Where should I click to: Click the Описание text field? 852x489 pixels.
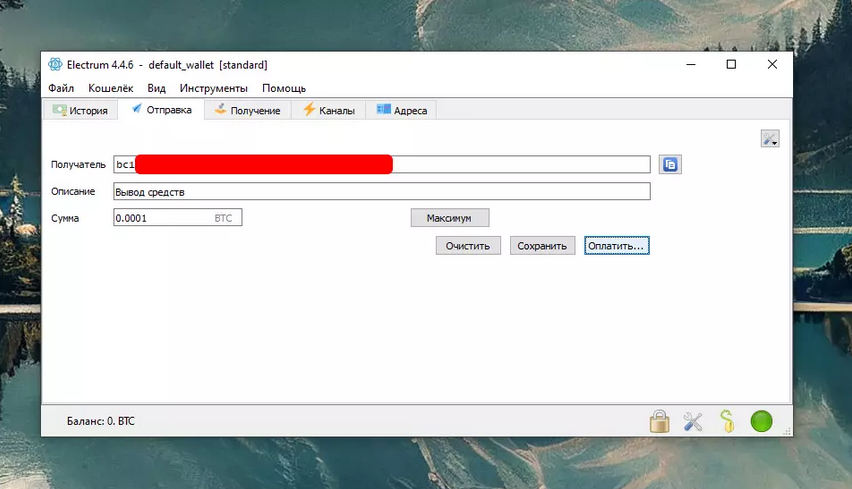pyautogui.click(x=381, y=191)
